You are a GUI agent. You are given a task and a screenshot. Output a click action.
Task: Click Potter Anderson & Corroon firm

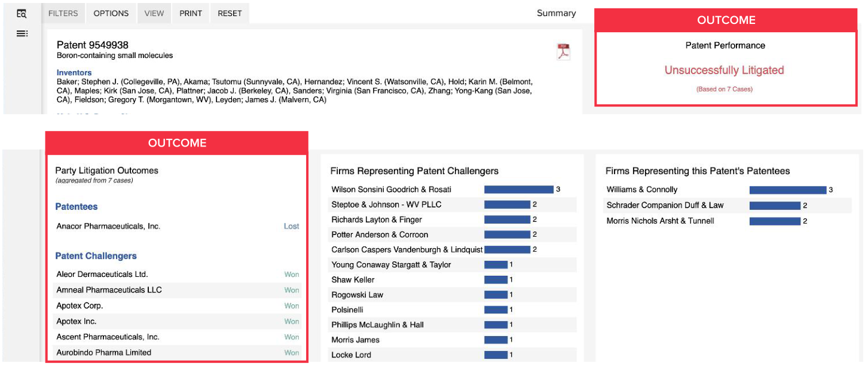pyautogui.click(x=380, y=234)
